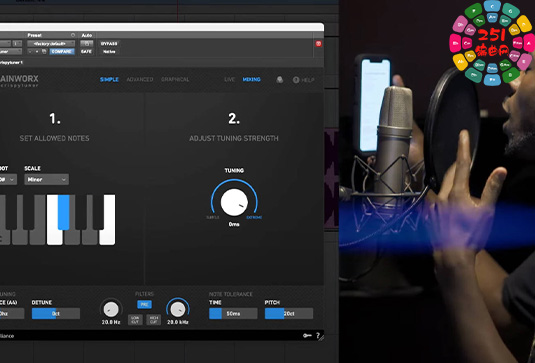Open the ROOT note dropdown
Screen dimensions: 535x363
click(8, 179)
